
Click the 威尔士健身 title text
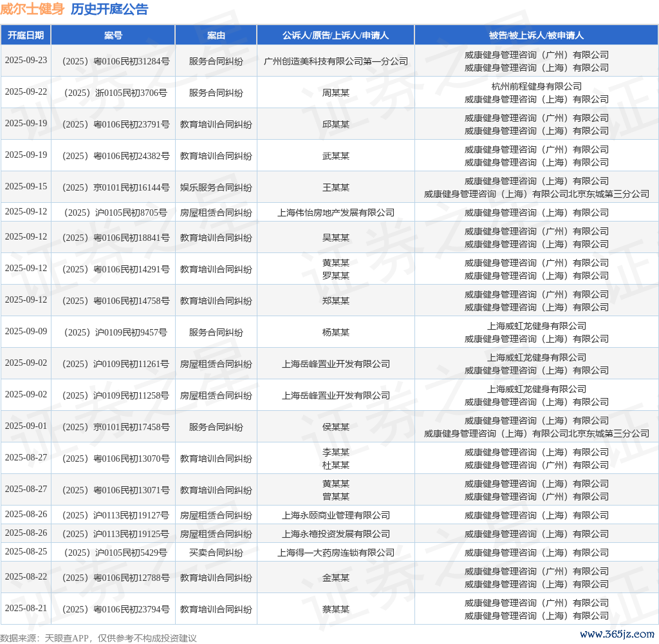tap(32, 9)
